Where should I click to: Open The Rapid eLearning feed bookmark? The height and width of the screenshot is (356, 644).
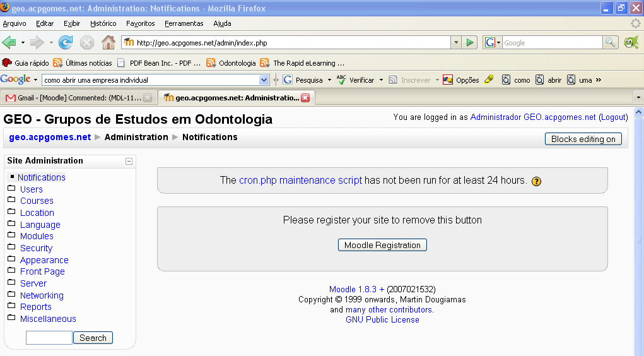tap(302, 63)
